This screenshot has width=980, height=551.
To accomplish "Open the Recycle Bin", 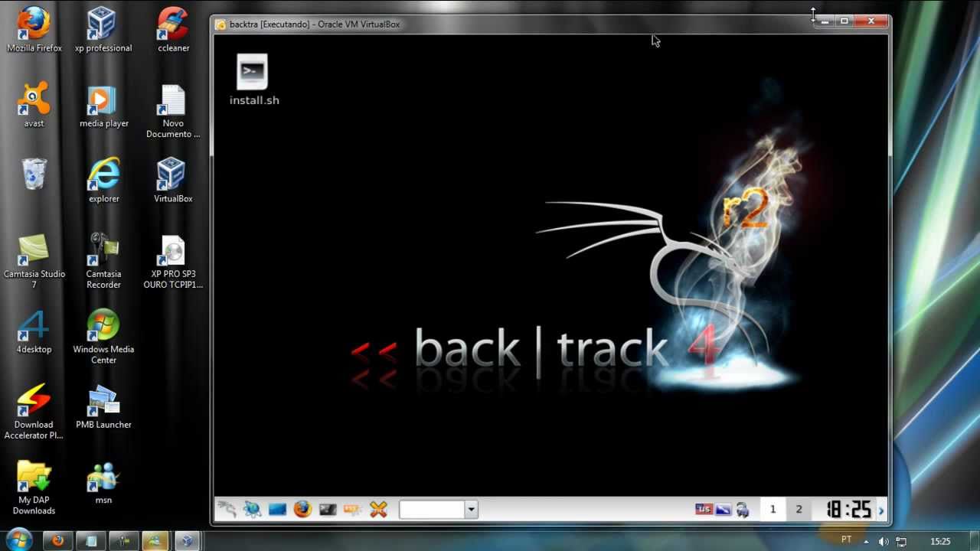I will 34,174.
